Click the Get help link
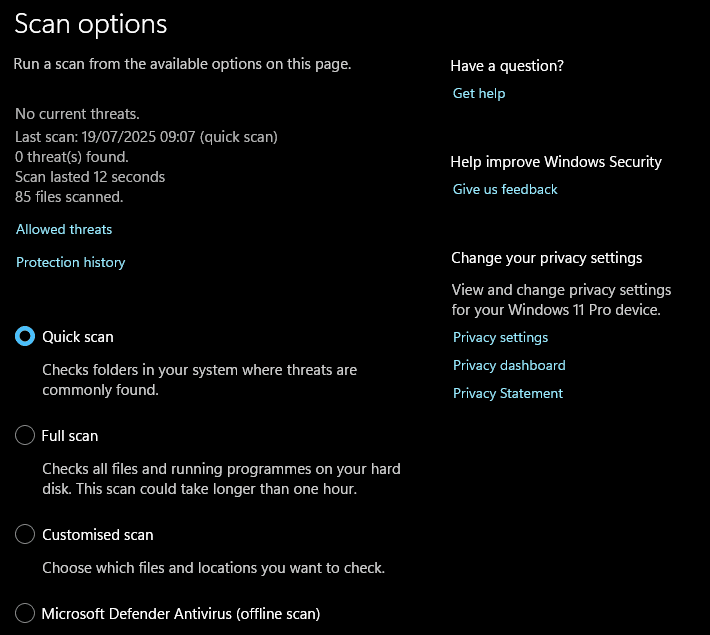Viewport: 710px width, 635px height. (479, 93)
